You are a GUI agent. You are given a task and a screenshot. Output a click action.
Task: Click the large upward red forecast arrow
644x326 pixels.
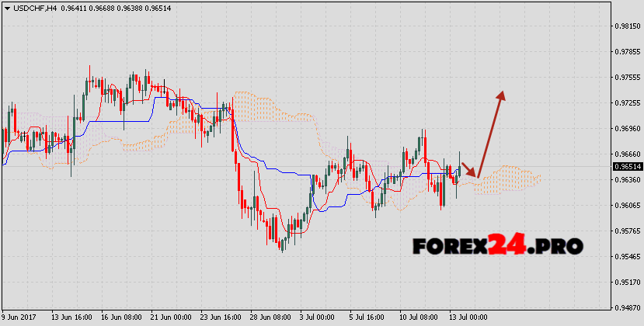(x=491, y=132)
